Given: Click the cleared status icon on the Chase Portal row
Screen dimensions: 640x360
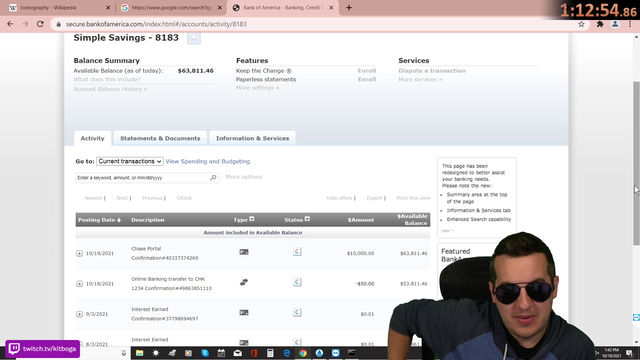Looking at the screenshot, I should tap(297, 252).
